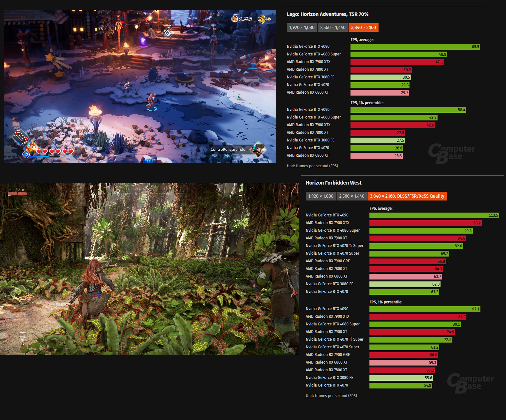Click the RX 7900 GRE bar showing 66.8

[407, 261]
